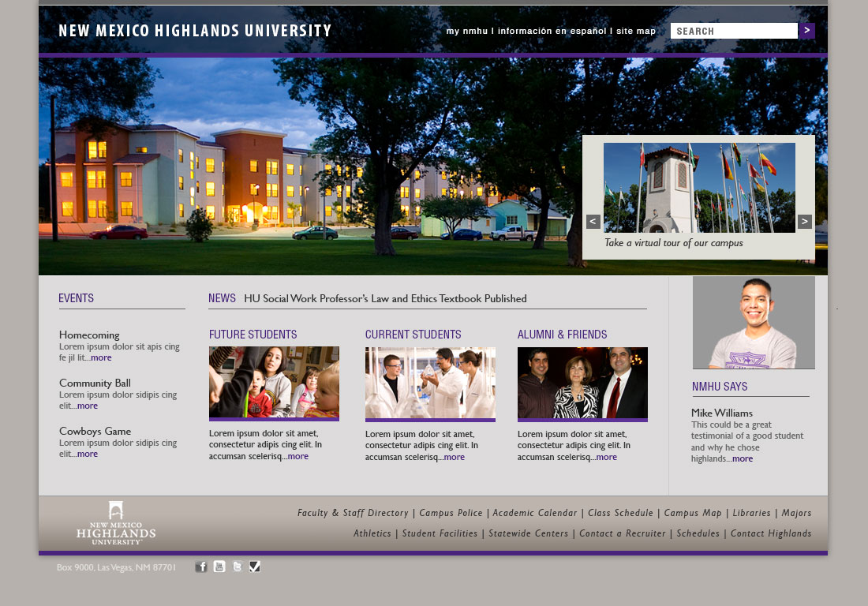Image resolution: width=868 pixels, height=606 pixels.
Task: Open información en español link
Action: coord(552,31)
